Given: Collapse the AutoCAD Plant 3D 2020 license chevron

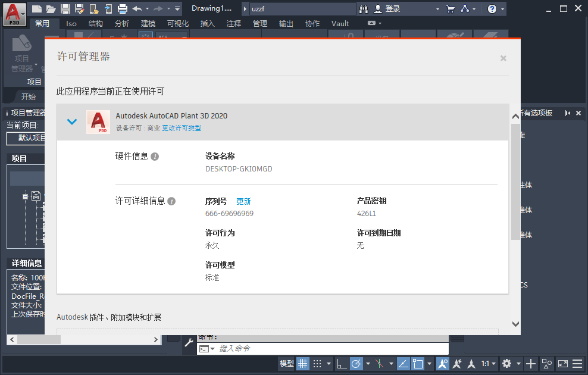Looking at the screenshot, I should coord(72,121).
